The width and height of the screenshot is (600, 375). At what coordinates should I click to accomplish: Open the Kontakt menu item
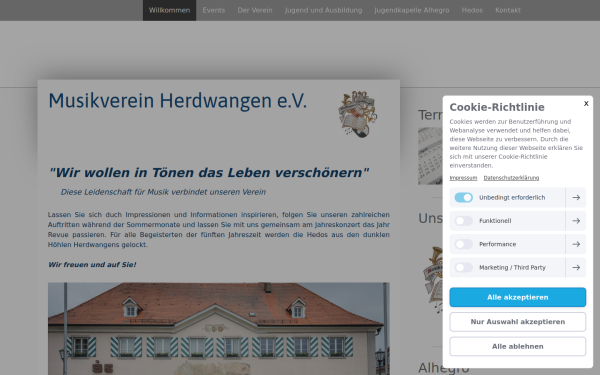click(x=508, y=10)
